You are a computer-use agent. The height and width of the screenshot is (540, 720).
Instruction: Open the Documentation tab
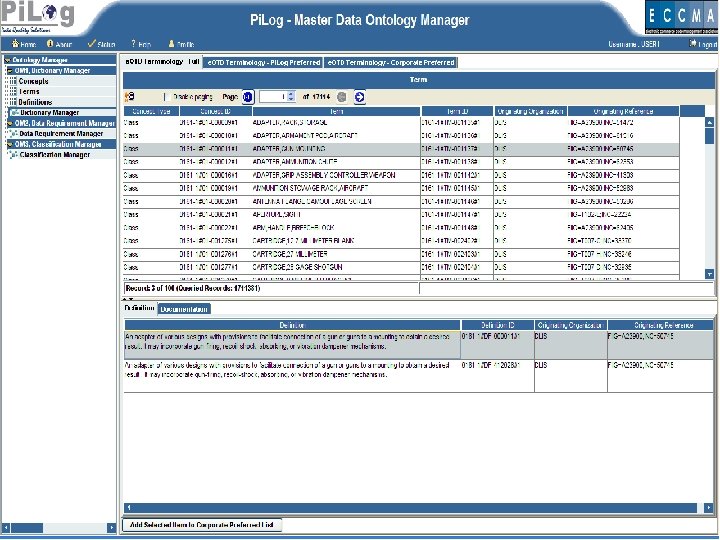pyautogui.click(x=184, y=309)
